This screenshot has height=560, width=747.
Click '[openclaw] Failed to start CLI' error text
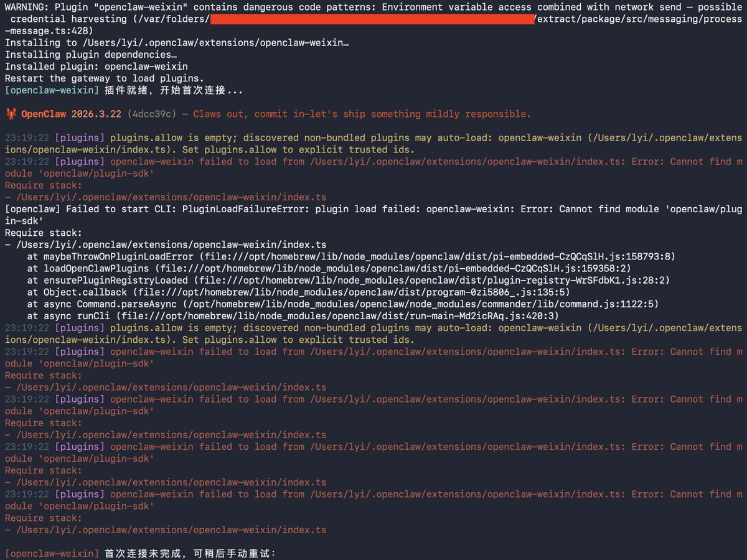coord(91,209)
